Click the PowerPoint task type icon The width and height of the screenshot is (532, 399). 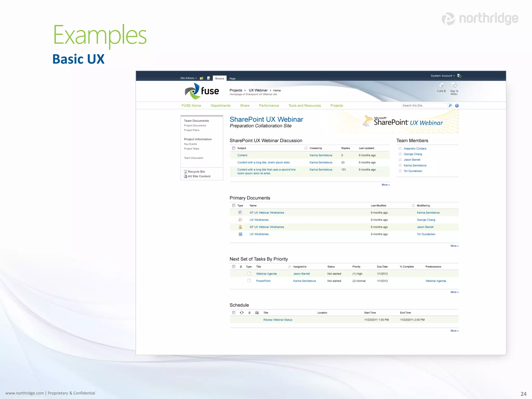pos(249,281)
